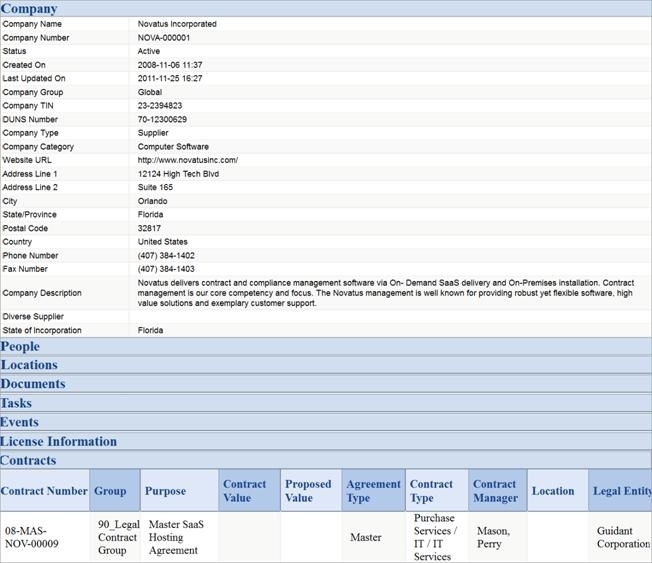Click the Purchase Services / IT cell
This screenshot has height=563, width=652.
pyautogui.click(x=435, y=537)
